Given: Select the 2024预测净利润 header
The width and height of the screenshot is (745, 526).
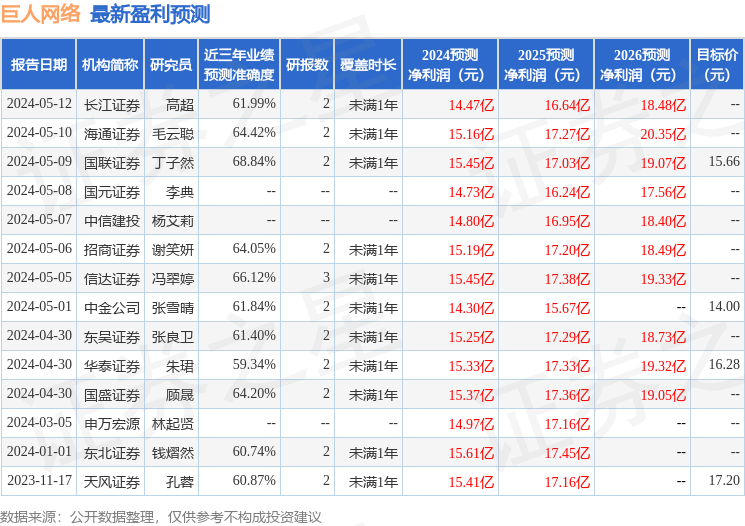Looking at the screenshot, I should (x=450, y=65).
